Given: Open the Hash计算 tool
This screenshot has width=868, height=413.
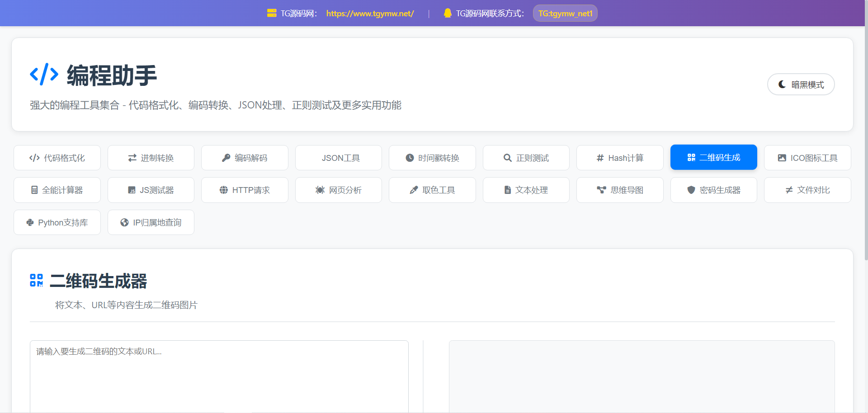Looking at the screenshot, I should tap(620, 158).
